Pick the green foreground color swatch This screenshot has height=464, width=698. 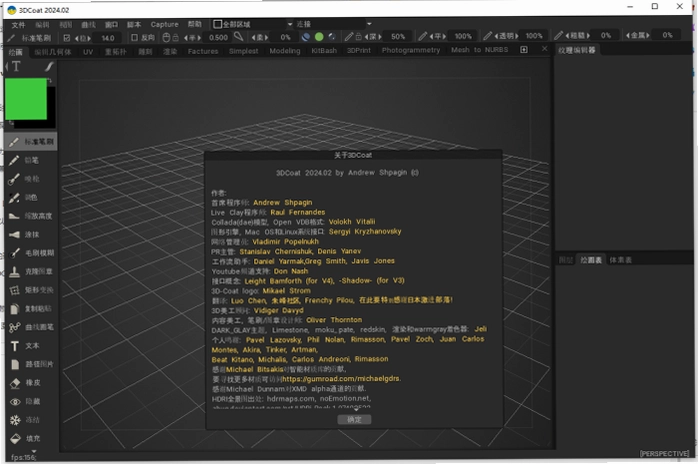(x=26, y=99)
